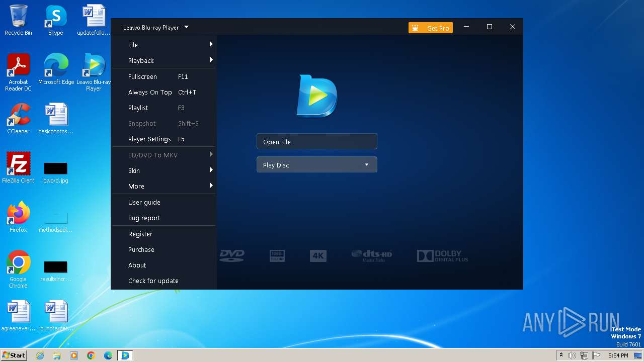Open Windows Media Player taskbar icon
The height and width of the screenshot is (362, 644).
tap(74, 355)
